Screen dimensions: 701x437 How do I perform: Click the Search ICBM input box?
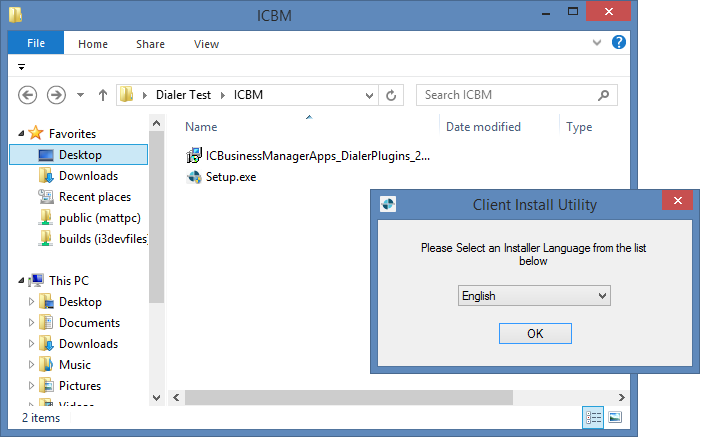click(x=505, y=95)
